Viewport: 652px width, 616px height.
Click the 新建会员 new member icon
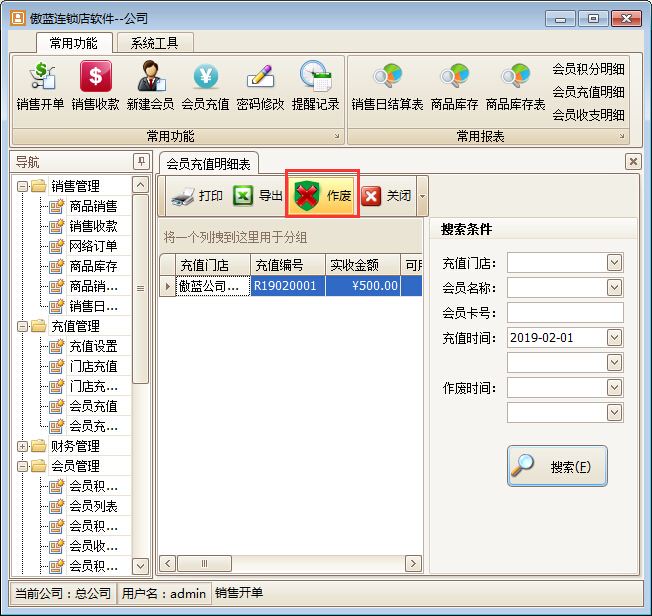(150, 86)
